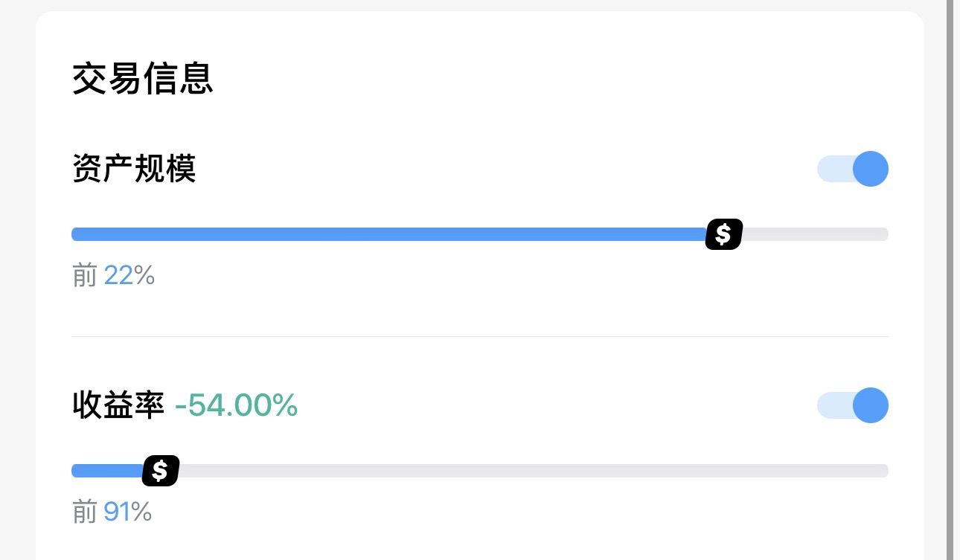The width and height of the screenshot is (960, 560).
Task: Click the blue filled part of 资产规模 bar
Action: tap(387, 234)
